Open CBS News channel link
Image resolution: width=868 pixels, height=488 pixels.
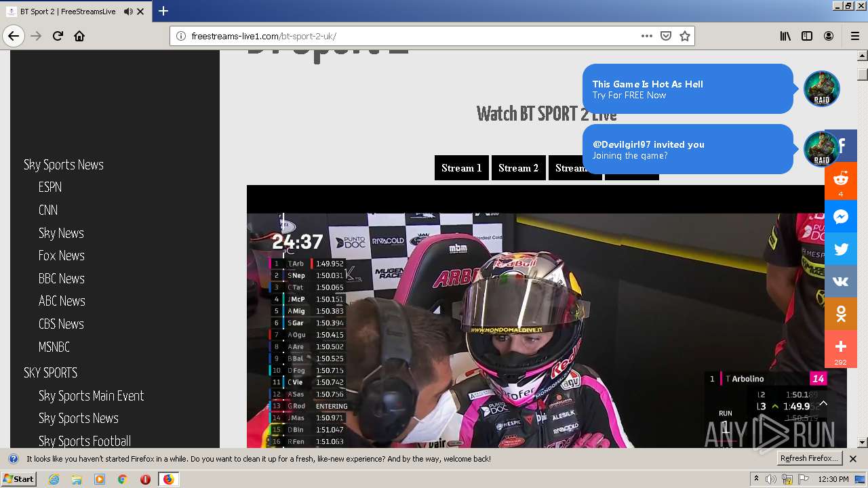(x=61, y=324)
